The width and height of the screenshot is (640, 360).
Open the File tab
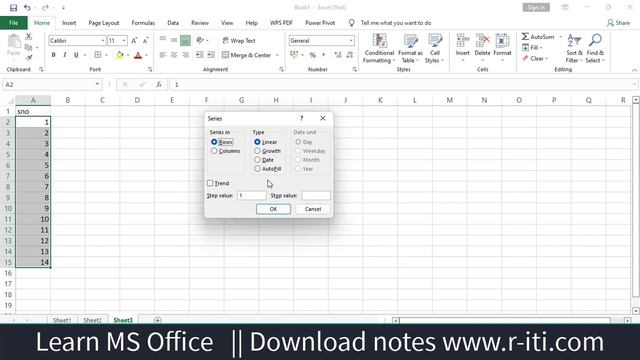tap(13, 23)
